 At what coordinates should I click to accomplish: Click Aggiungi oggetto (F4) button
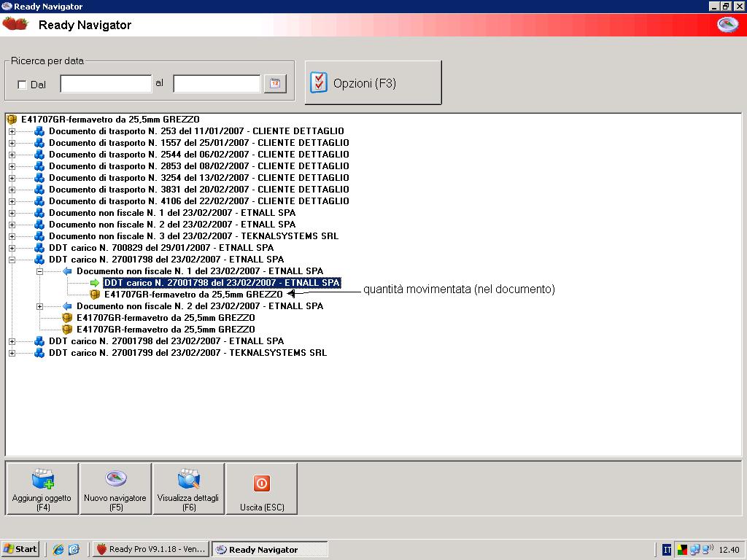coord(42,489)
